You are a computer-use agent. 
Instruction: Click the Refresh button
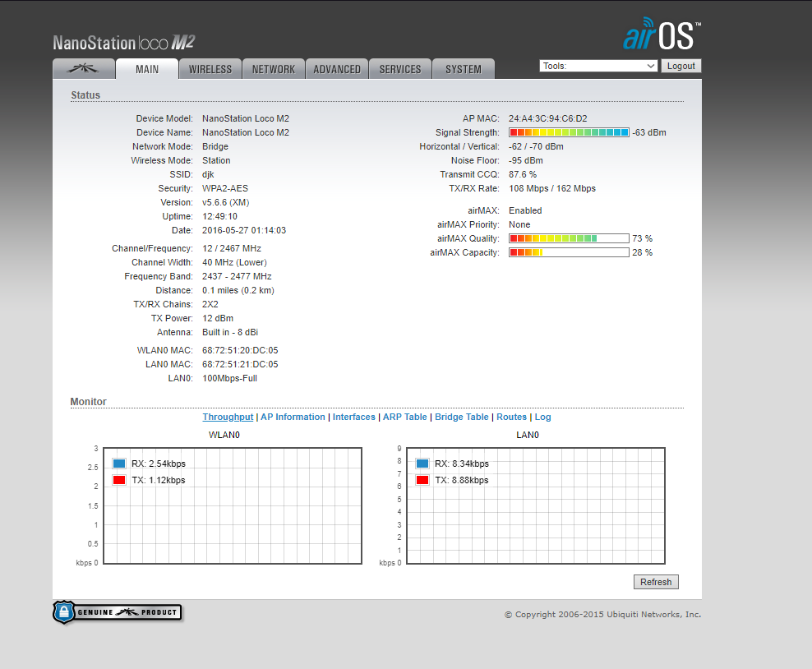[x=656, y=582]
